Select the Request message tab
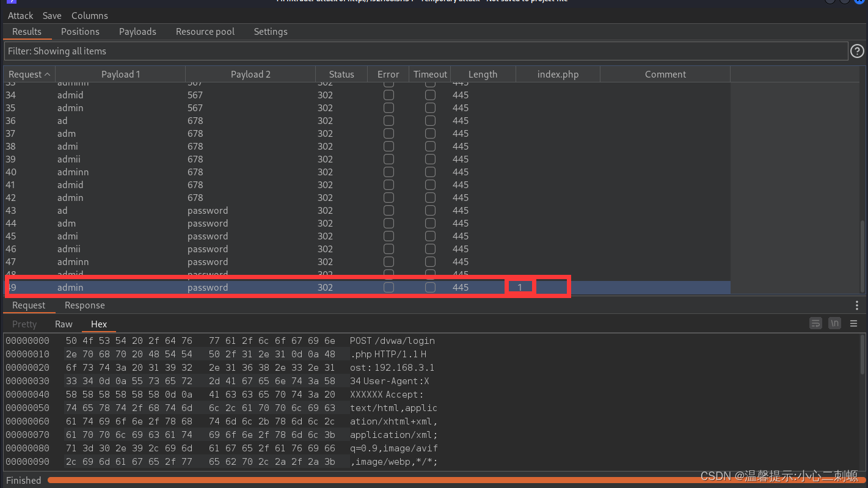Viewport: 868px width, 488px height. [x=29, y=305]
